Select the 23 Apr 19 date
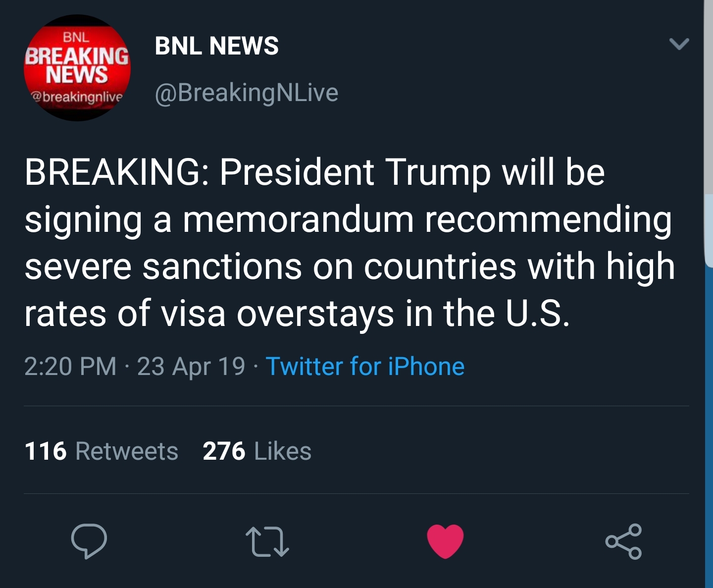Viewport: 713px width, 588px height. (x=191, y=367)
